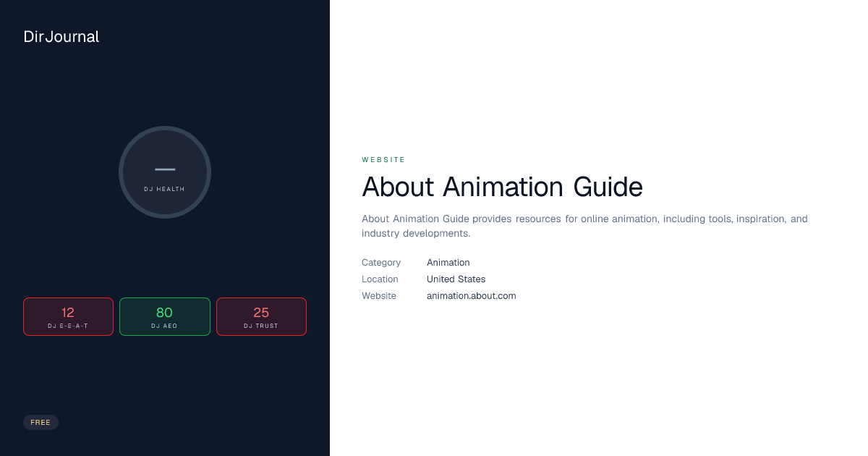The width and height of the screenshot is (868, 456).
Task: Click the About Animation Guide heading
Action: (502, 187)
